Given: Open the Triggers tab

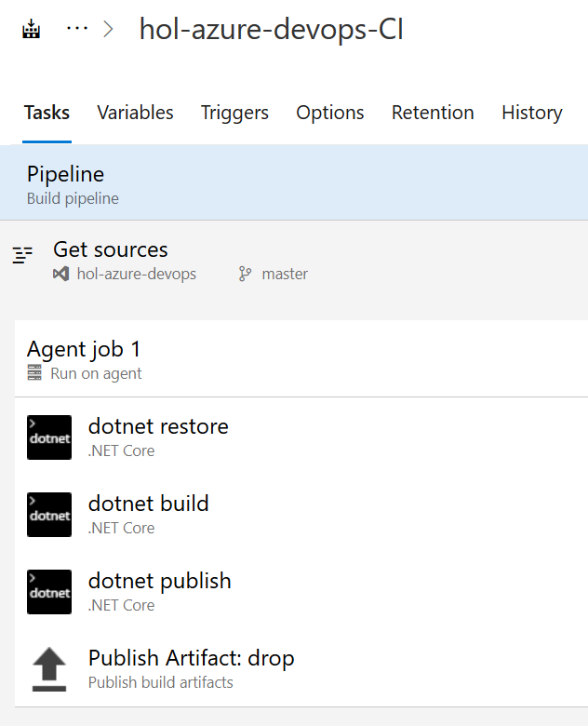Looking at the screenshot, I should coord(234,113).
